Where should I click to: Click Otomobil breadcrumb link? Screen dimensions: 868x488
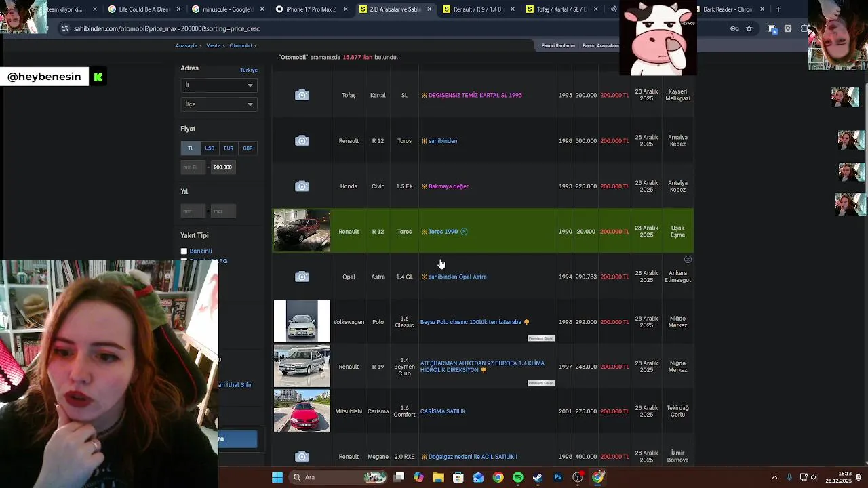(x=241, y=46)
